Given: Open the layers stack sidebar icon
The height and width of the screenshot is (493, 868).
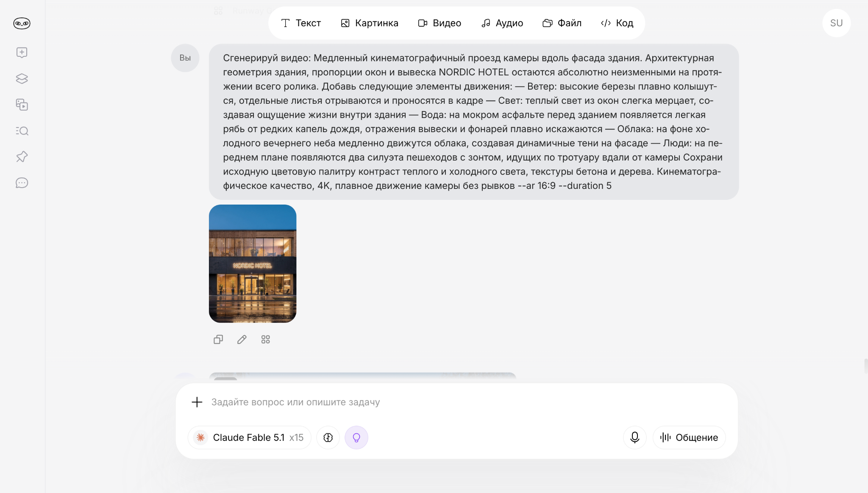Looking at the screenshot, I should [22, 79].
